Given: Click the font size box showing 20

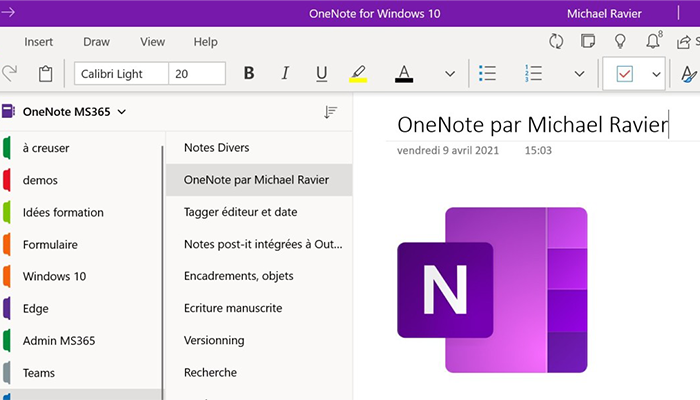Looking at the screenshot, I should pyautogui.click(x=197, y=74).
